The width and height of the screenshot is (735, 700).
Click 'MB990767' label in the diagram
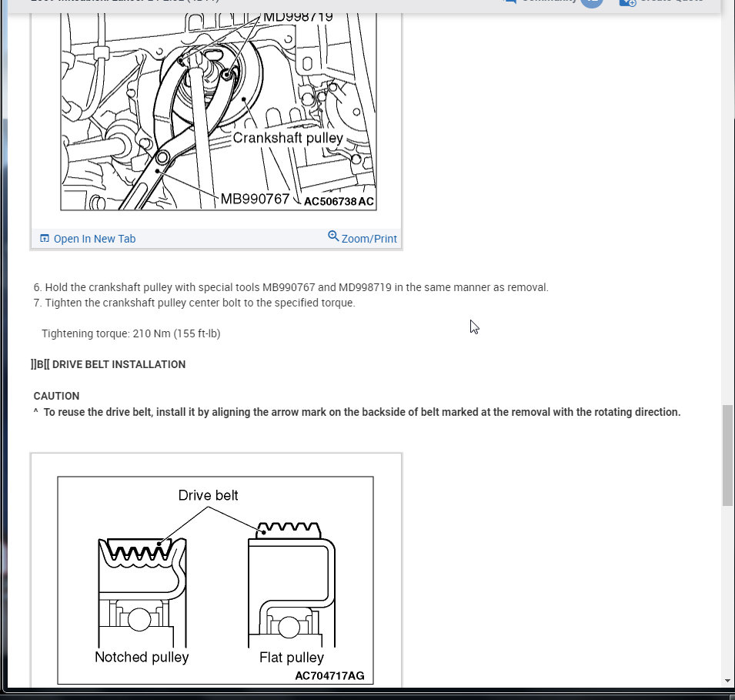(x=255, y=199)
